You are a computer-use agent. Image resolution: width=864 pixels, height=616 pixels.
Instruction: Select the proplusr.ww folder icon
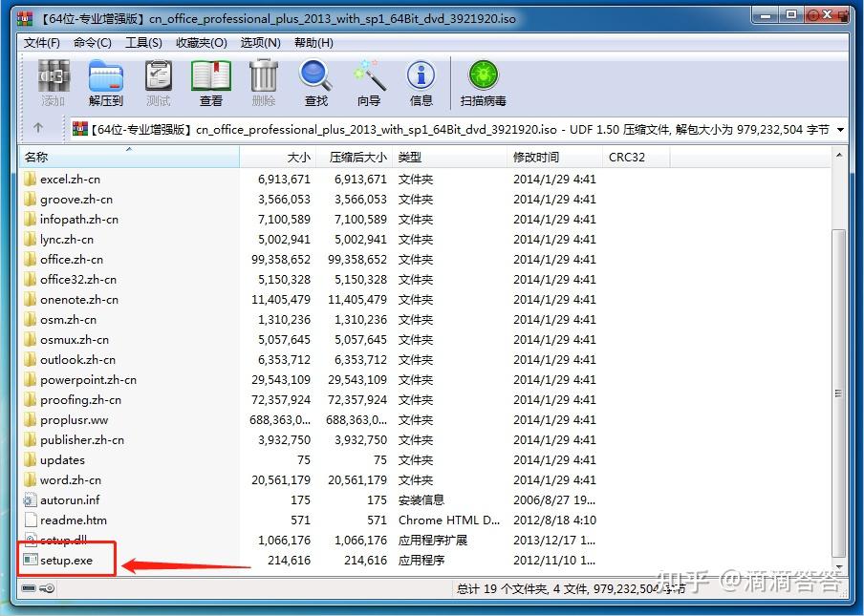tap(31, 419)
